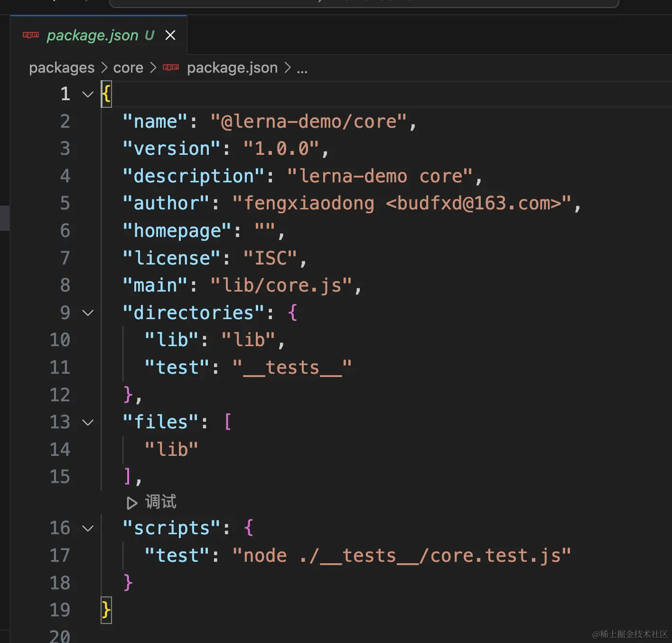Click the 调试 debug code lens
672x643 pixels.
[160, 502]
